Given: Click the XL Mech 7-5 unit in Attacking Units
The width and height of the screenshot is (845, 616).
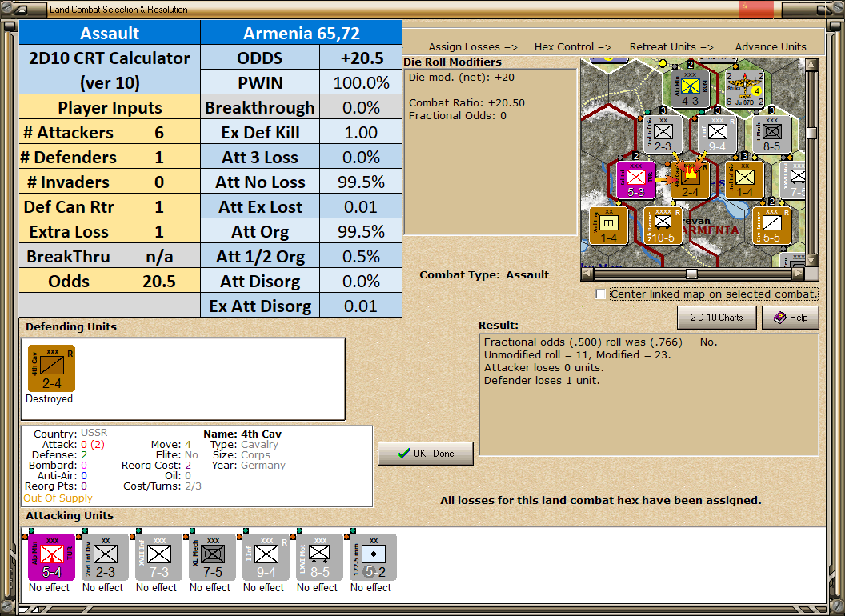Looking at the screenshot, I should click(212, 558).
